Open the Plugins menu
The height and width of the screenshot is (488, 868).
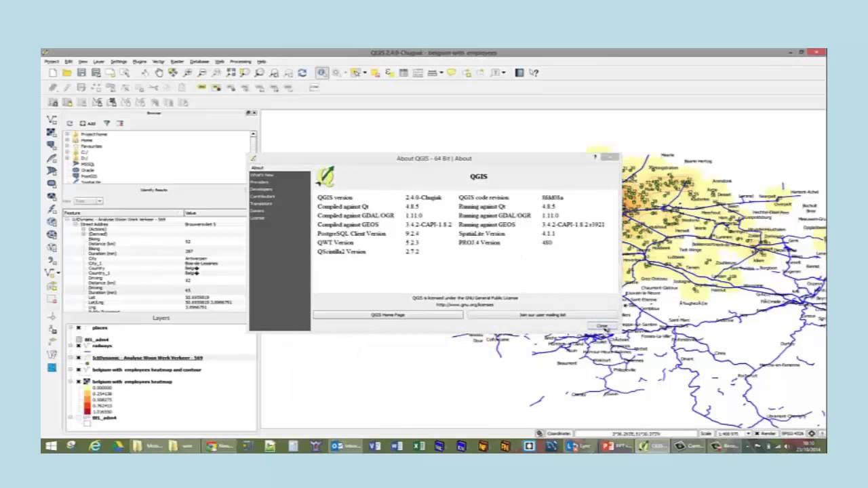pos(140,62)
